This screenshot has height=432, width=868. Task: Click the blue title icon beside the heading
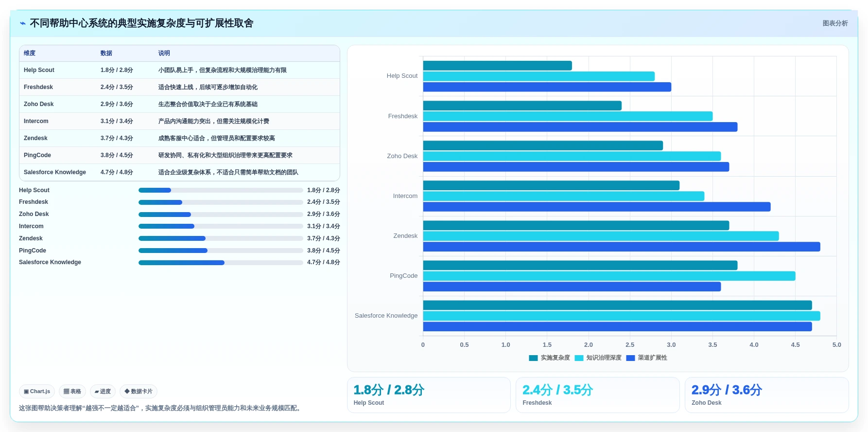tap(23, 23)
